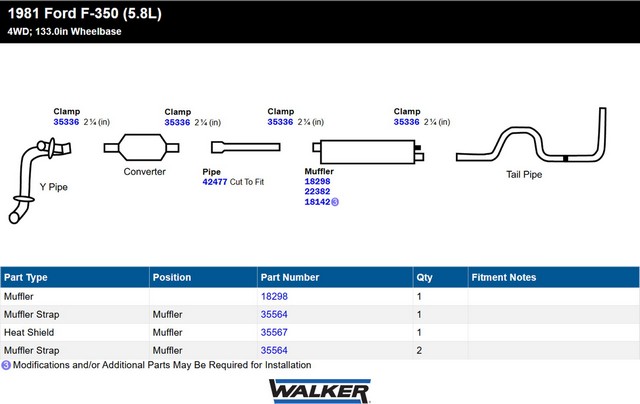640x404 pixels.
Task: Click the 'Cut To Fit' text
Action: 247,182
